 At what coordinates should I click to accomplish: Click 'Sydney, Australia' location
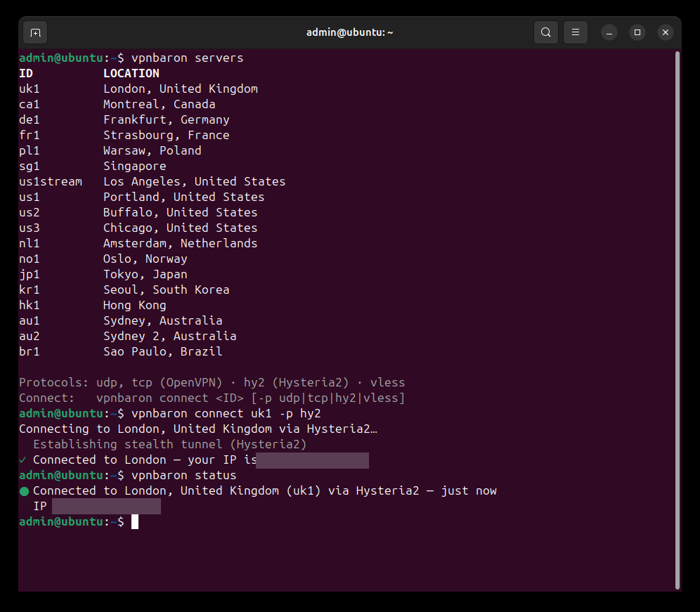coord(163,321)
